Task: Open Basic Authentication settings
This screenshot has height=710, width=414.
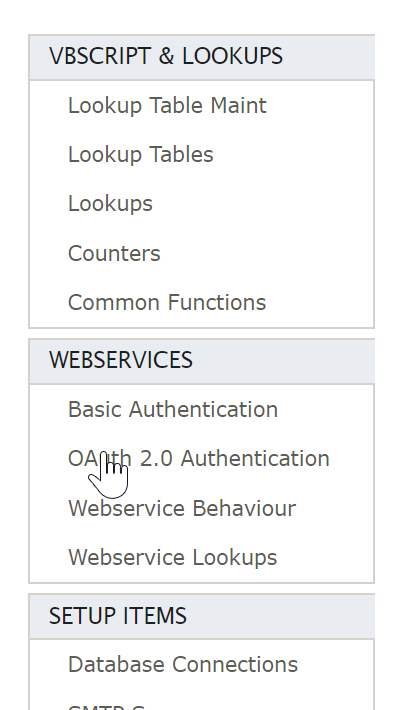Action: pos(173,410)
